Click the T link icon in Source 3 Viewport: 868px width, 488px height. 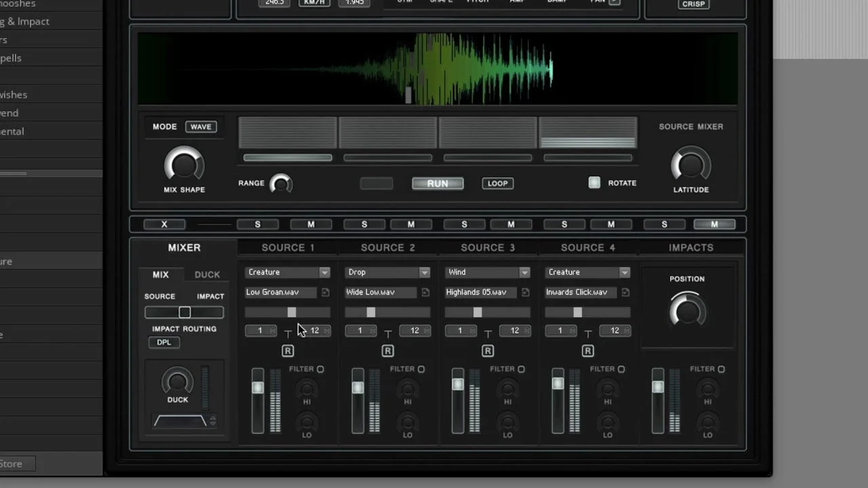pyautogui.click(x=488, y=333)
